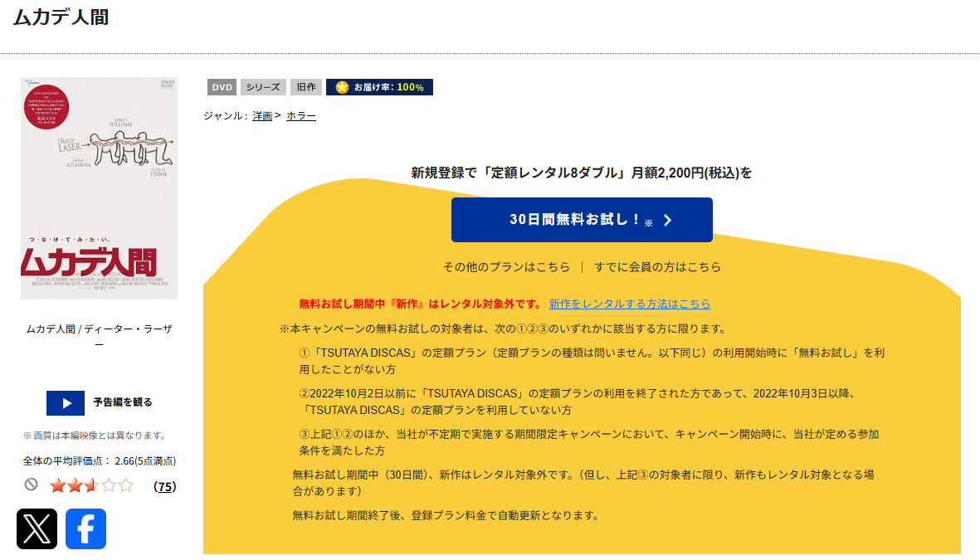Rate the movie with the fifth star
This screenshot has width=980, height=560.
[x=125, y=485]
